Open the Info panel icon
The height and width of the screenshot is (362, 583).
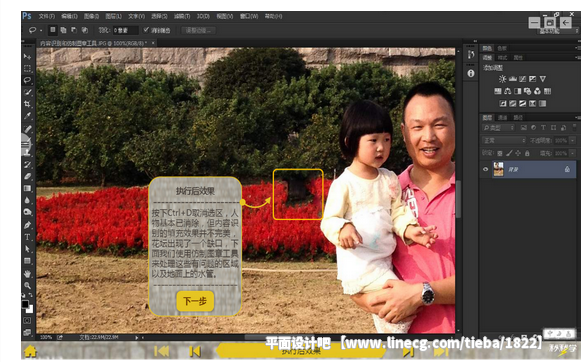click(x=471, y=74)
